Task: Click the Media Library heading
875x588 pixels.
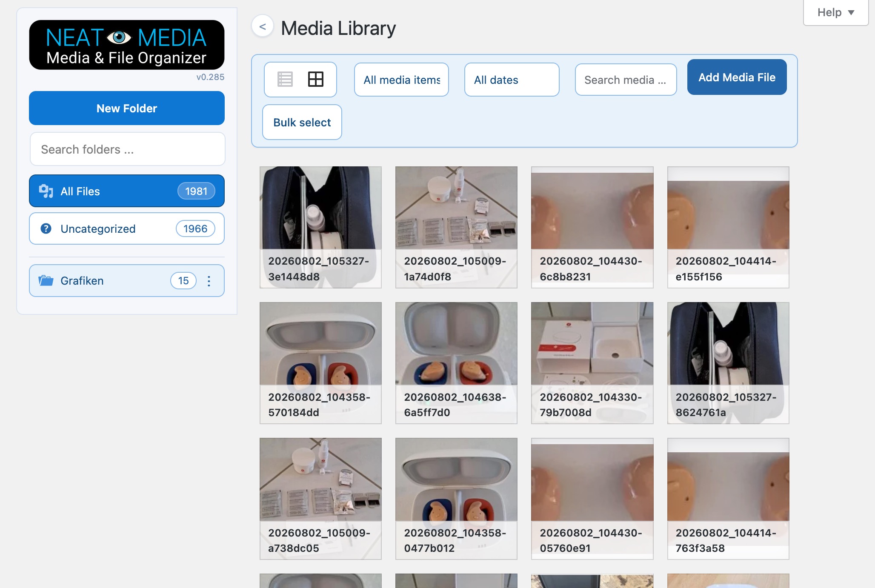Action: pyautogui.click(x=338, y=29)
